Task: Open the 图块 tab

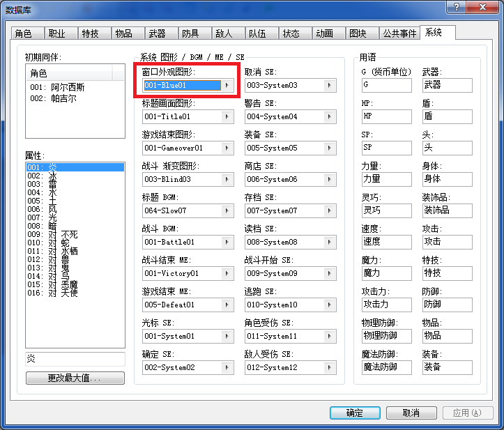Action: pyautogui.click(x=362, y=33)
